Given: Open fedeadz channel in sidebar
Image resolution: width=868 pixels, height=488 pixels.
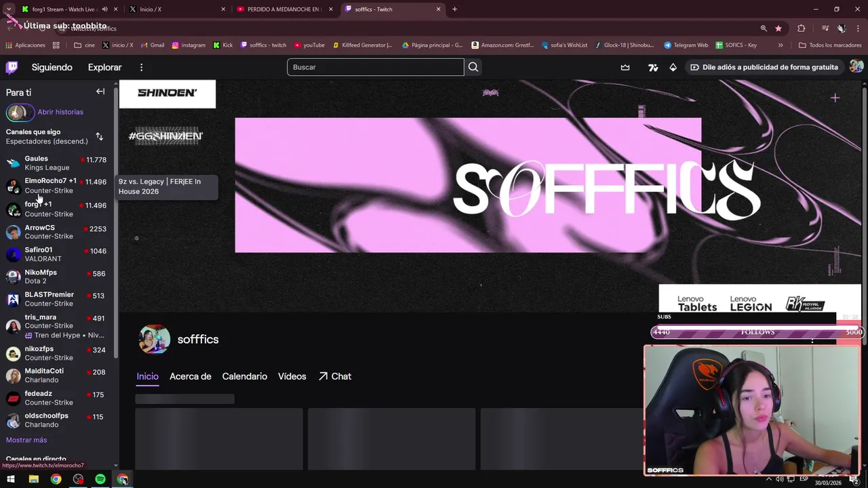Looking at the screenshot, I should point(56,398).
